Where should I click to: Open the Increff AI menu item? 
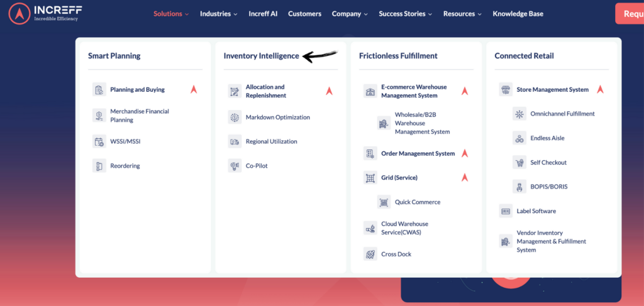pyautogui.click(x=263, y=14)
